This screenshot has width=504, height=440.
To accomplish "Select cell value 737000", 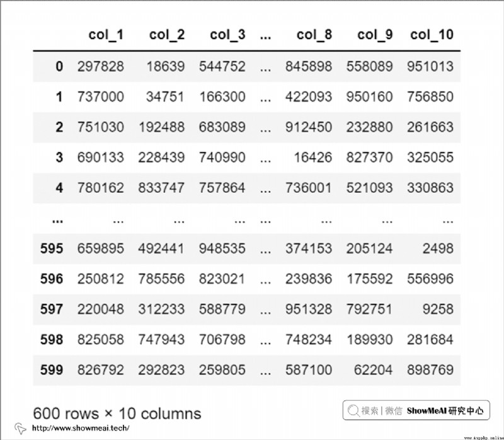I will (101, 97).
